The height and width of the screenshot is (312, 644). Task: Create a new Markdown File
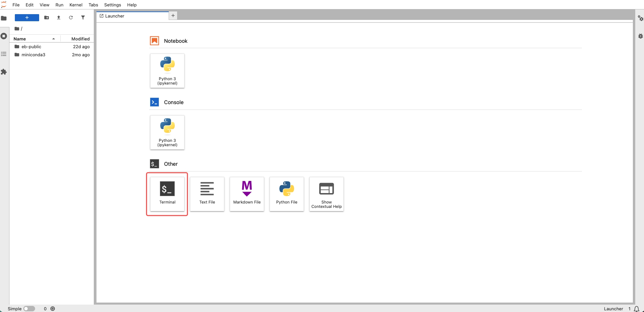[247, 194]
